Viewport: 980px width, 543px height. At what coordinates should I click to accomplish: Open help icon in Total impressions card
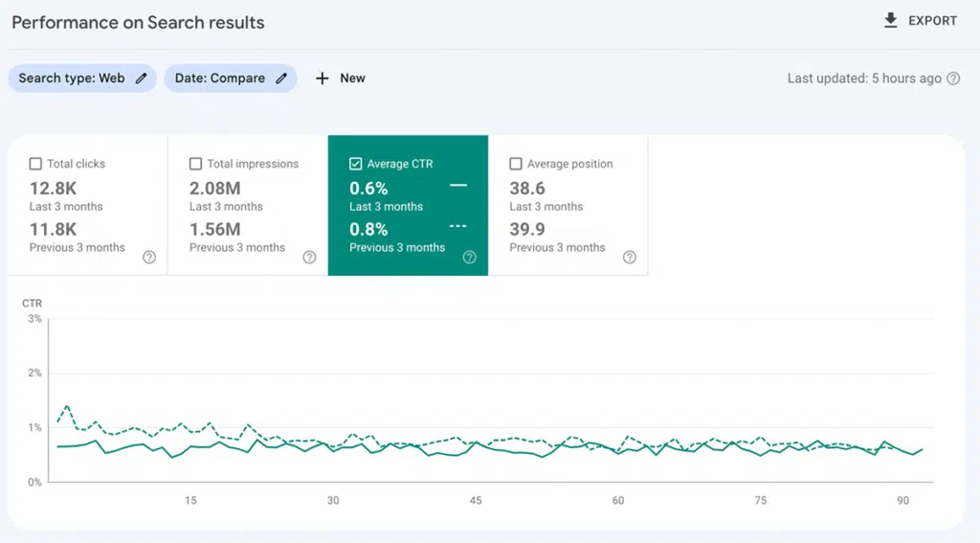coord(309,257)
